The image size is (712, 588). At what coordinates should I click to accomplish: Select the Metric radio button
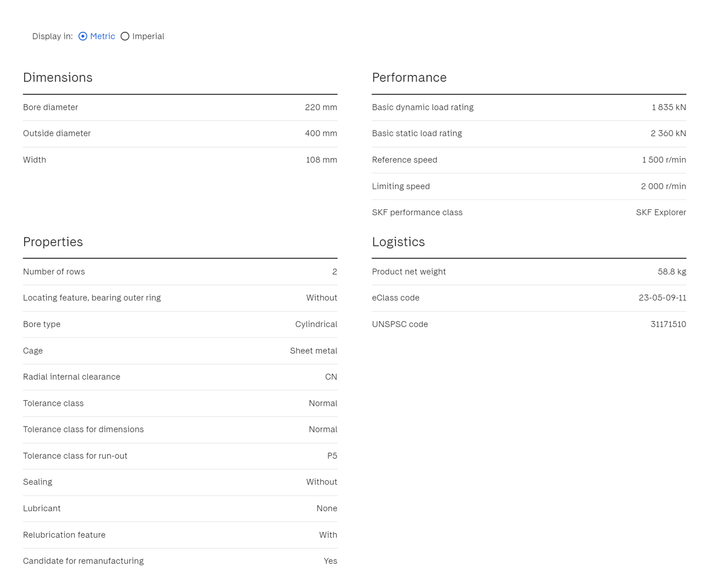[83, 36]
